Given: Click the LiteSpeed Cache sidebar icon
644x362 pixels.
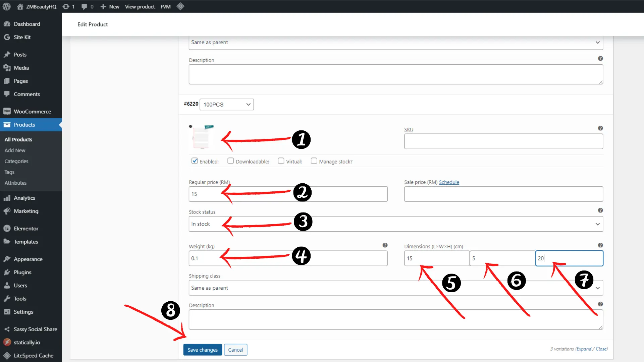Looking at the screenshot, I should pos(7,356).
